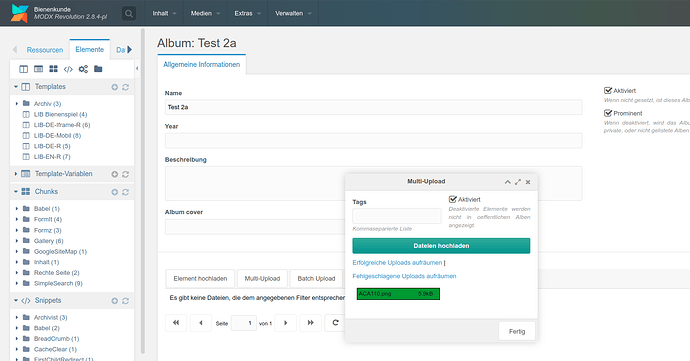
Task: Expand the Gallery (6) chunk folder
Action: [17, 241]
